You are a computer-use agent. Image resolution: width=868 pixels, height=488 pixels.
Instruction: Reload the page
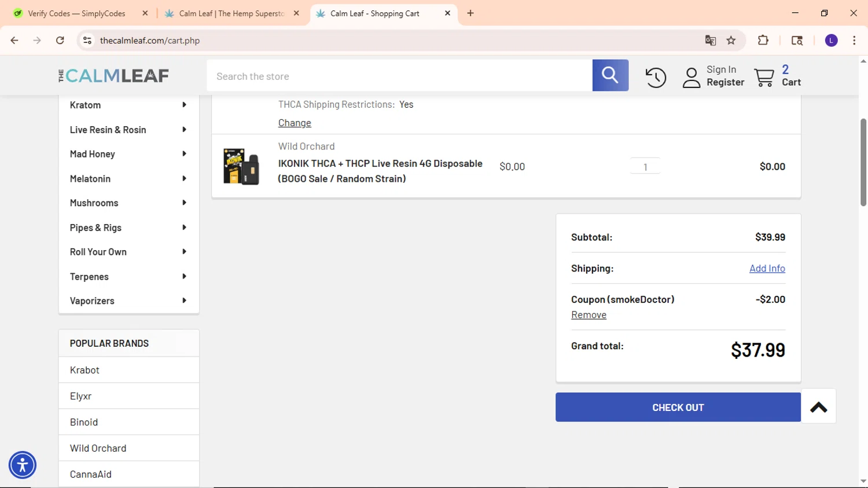pos(60,41)
